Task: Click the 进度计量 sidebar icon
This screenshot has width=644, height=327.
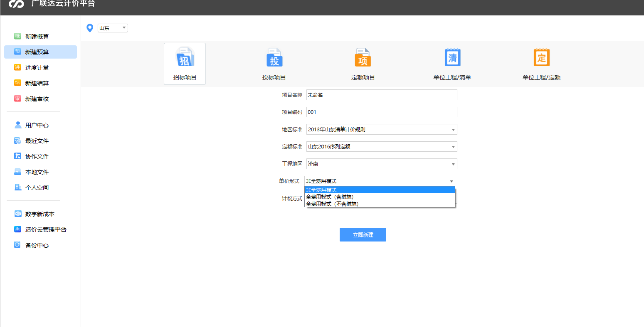Action: [x=17, y=67]
